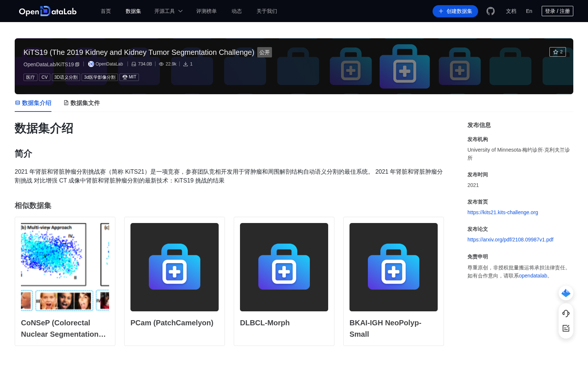The width and height of the screenshot is (588, 368).
Task: Open the 数据集 nav item
Action: pyautogui.click(x=133, y=11)
